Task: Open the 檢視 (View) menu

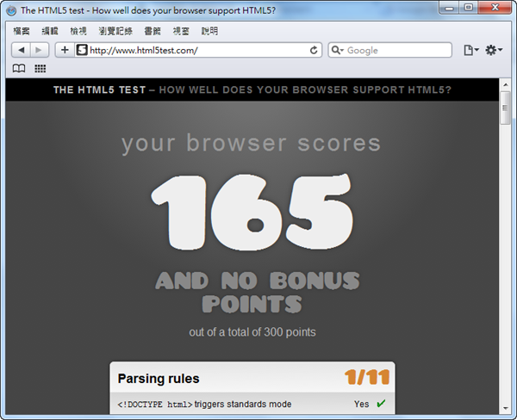Action: pyautogui.click(x=78, y=31)
